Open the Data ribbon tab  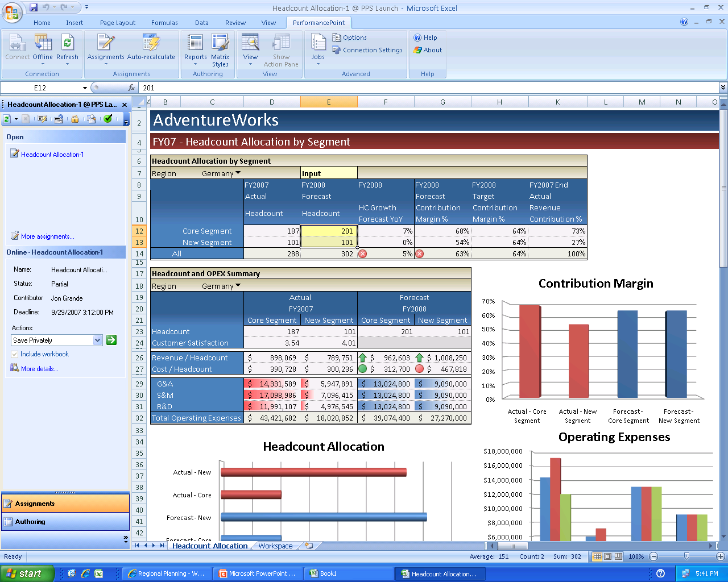(x=202, y=23)
